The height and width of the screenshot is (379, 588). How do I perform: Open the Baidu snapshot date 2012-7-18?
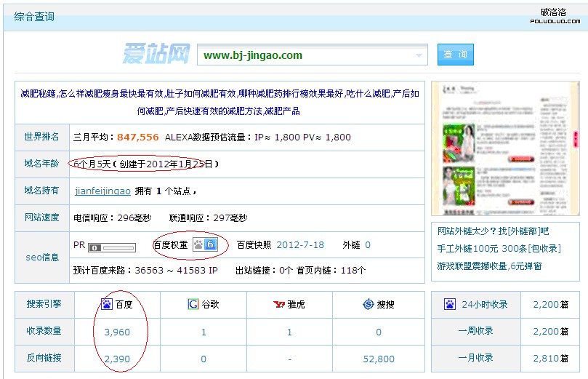[x=300, y=245]
